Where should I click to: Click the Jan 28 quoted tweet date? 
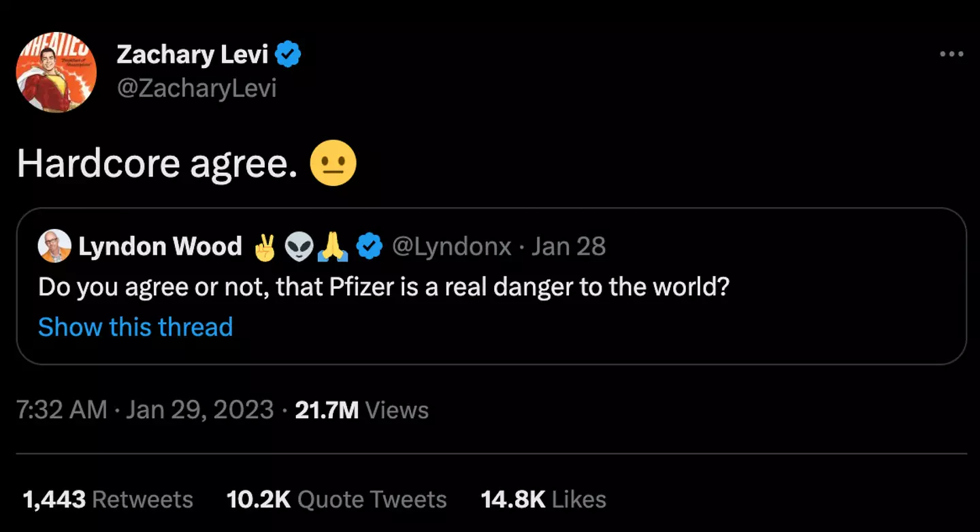tap(568, 247)
